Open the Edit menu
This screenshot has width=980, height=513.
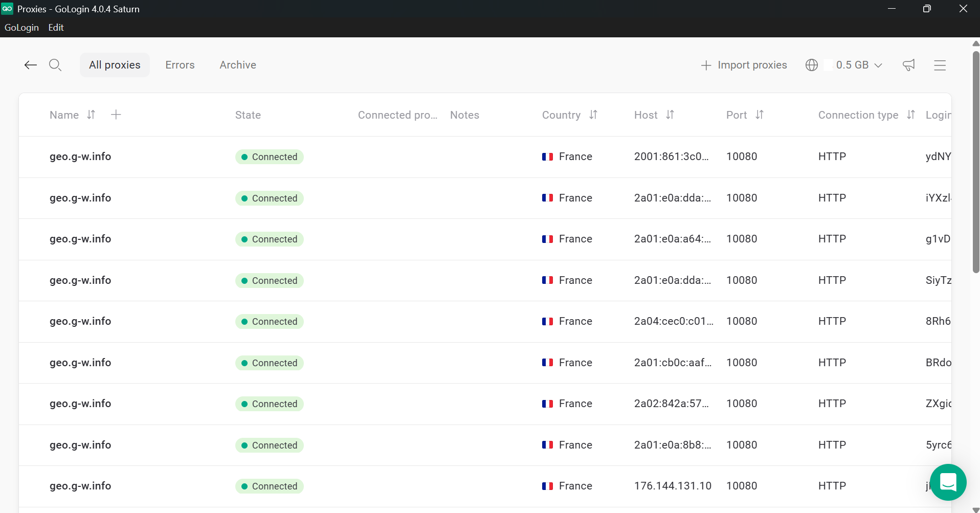(x=55, y=28)
